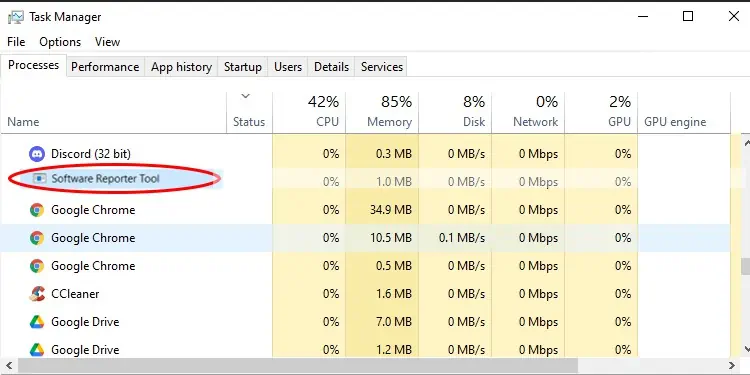Switch to the Performance tab
Viewport: 750px width, 375px height.
tap(105, 67)
